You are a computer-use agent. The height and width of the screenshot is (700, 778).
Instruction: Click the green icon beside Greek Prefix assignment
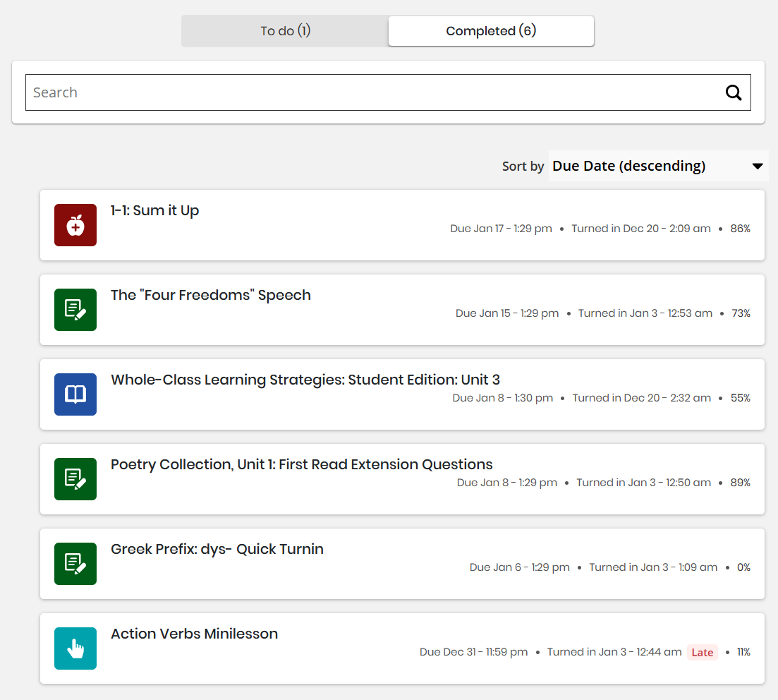coord(75,564)
